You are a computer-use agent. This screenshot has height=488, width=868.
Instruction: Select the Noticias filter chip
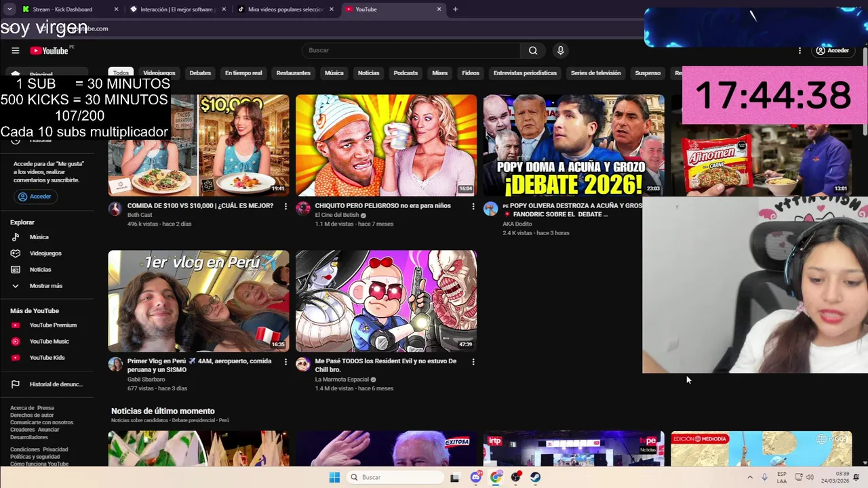click(368, 73)
